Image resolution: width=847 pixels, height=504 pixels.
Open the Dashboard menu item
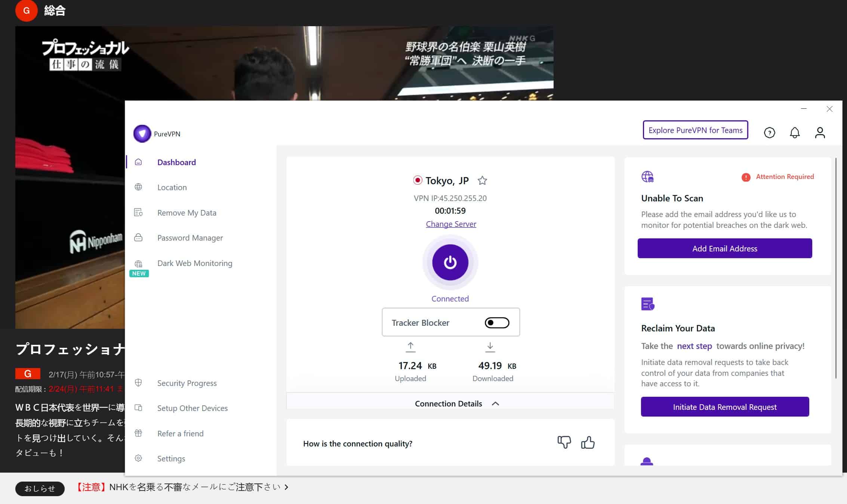pyautogui.click(x=176, y=162)
